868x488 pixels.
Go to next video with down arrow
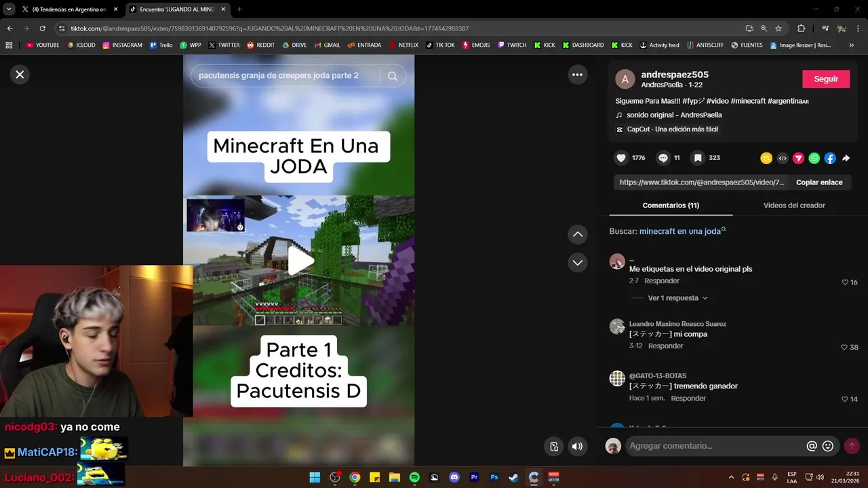(x=578, y=262)
